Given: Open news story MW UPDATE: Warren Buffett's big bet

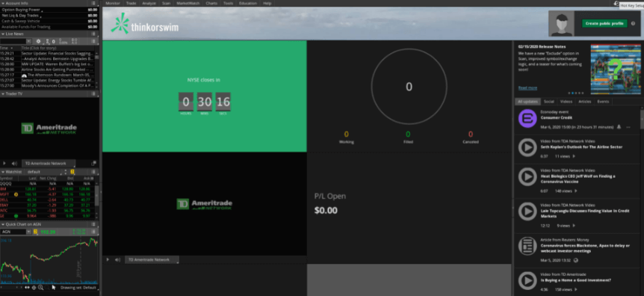Looking at the screenshot, I should pos(58,64).
